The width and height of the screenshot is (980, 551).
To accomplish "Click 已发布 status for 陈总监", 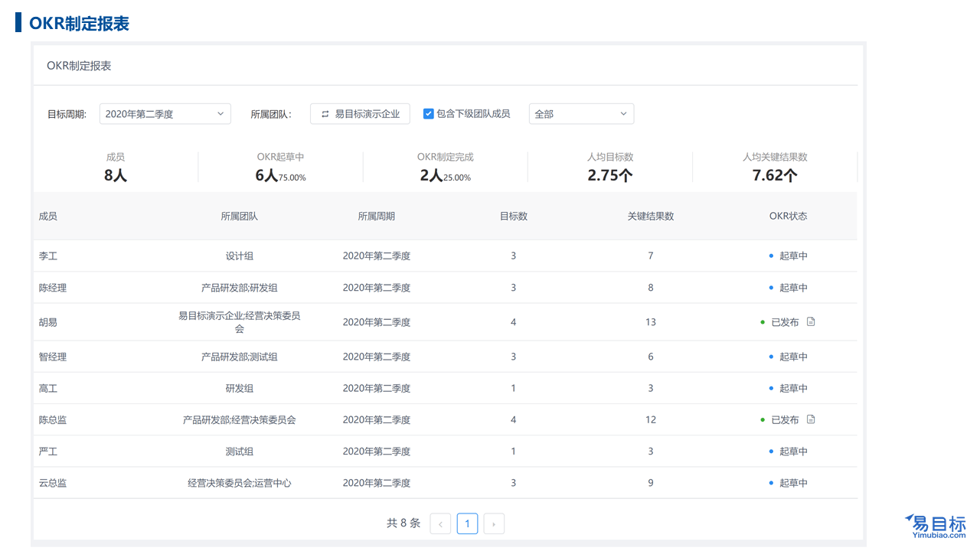I will point(785,419).
